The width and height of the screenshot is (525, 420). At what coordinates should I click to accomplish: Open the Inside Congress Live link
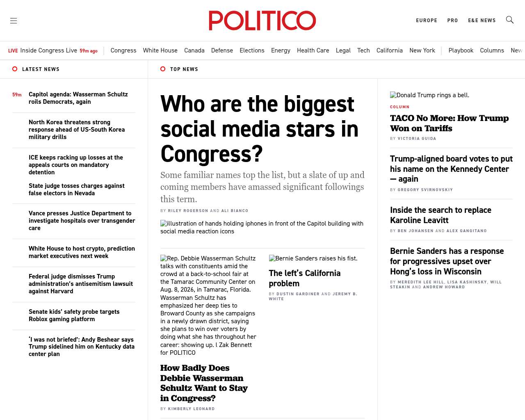49,50
